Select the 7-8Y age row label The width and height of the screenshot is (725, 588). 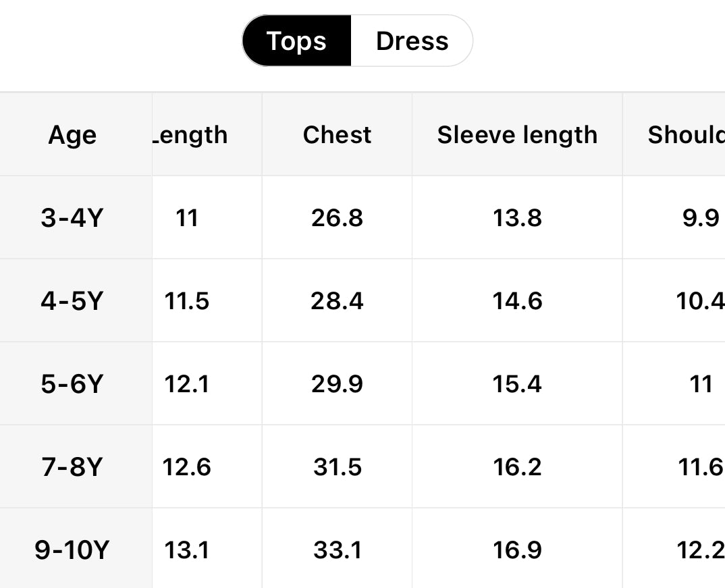point(71,467)
